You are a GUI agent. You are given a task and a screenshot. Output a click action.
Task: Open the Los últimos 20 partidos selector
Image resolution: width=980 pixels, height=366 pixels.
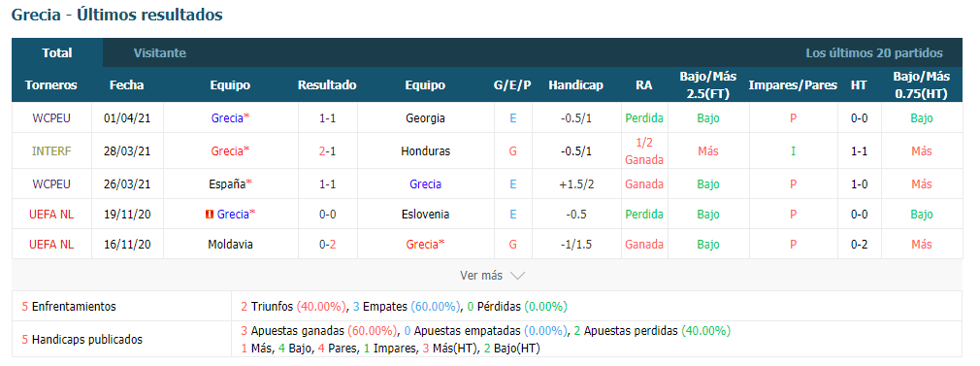(x=873, y=53)
